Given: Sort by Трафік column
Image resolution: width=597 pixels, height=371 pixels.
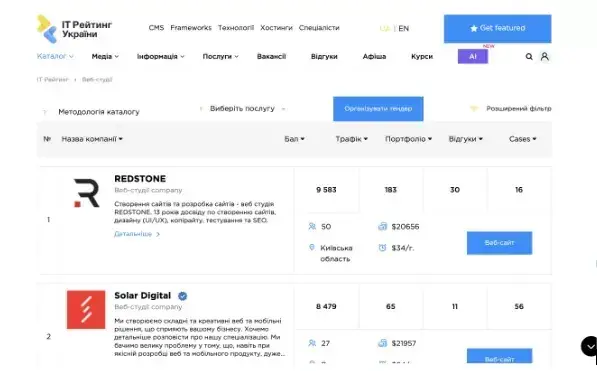Looking at the screenshot, I should coord(351,139).
